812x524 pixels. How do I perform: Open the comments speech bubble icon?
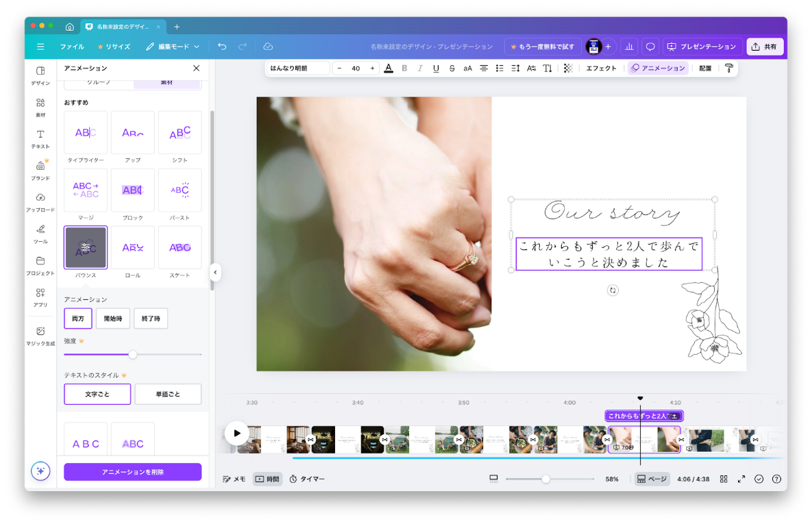pos(650,47)
